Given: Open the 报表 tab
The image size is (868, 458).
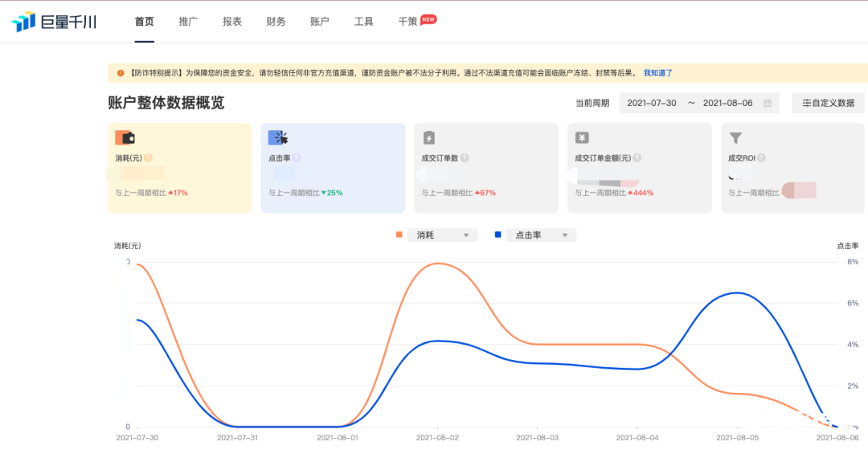Looking at the screenshot, I should [232, 22].
